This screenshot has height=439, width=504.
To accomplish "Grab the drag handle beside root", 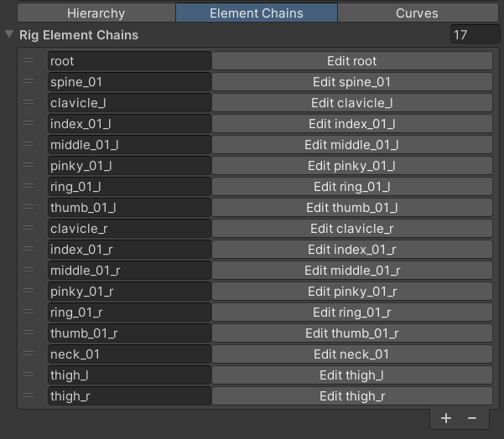I will pyautogui.click(x=29, y=61).
